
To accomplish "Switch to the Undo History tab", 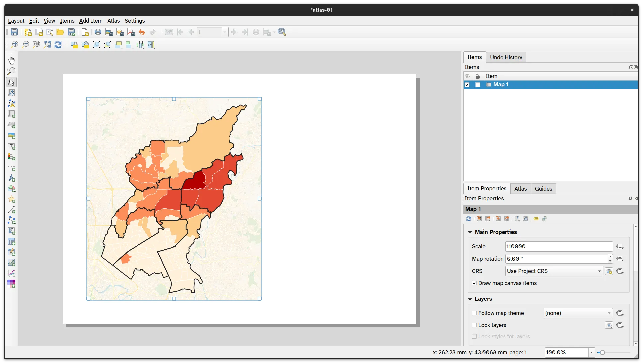I will (x=506, y=57).
